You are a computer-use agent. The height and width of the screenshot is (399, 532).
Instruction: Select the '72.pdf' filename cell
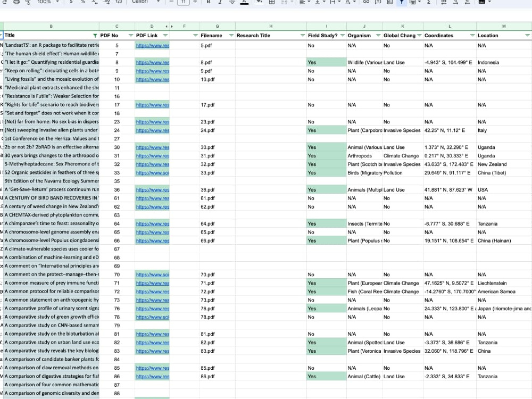tap(217, 292)
